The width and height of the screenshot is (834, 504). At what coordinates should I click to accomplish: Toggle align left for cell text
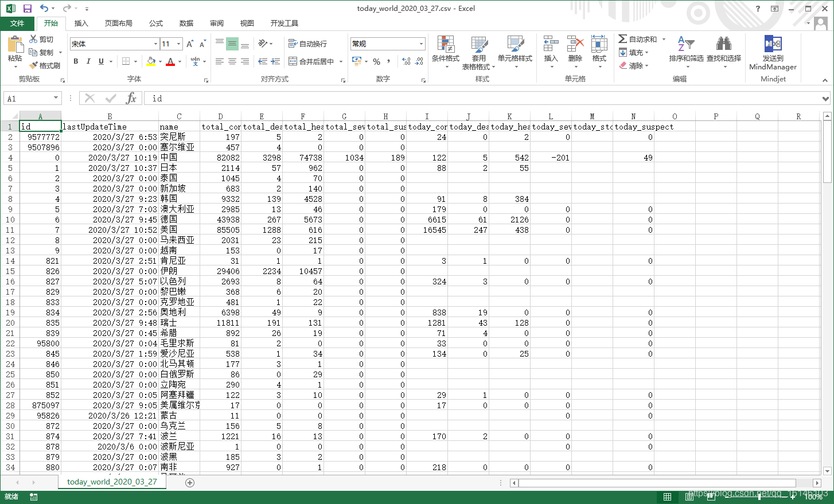point(220,61)
